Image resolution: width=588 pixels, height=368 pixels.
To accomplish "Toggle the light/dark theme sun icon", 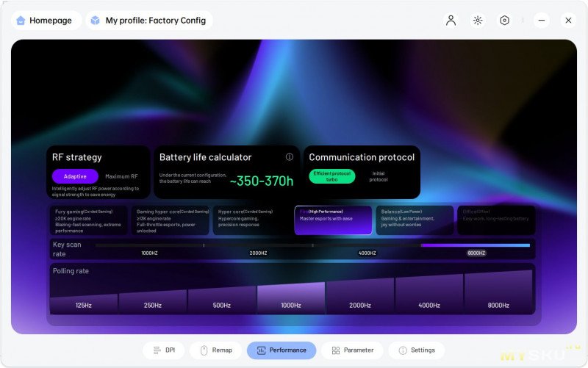I will pyautogui.click(x=478, y=21).
